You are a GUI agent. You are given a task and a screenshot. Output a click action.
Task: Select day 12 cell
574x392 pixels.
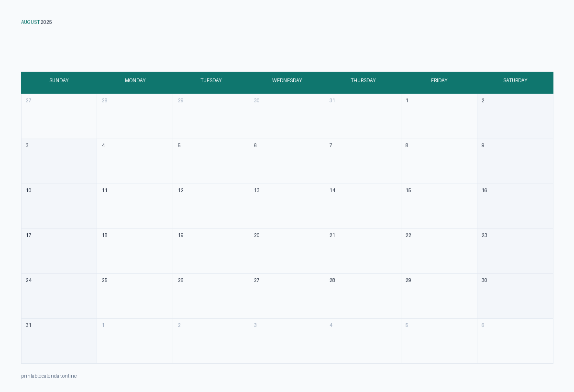(x=211, y=207)
